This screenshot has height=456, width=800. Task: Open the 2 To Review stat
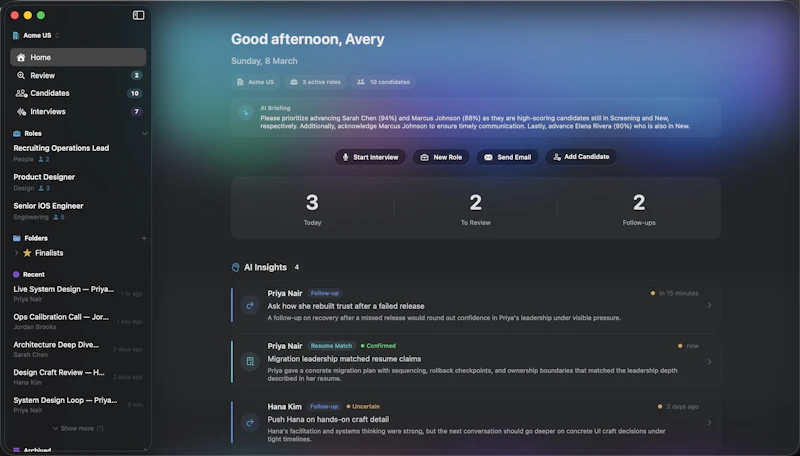tap(476, 208)
